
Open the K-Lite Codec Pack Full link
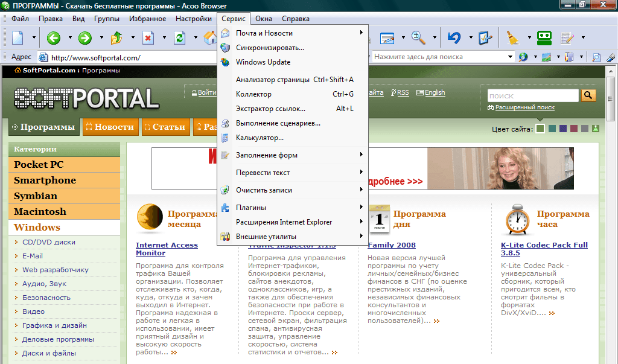544,249
